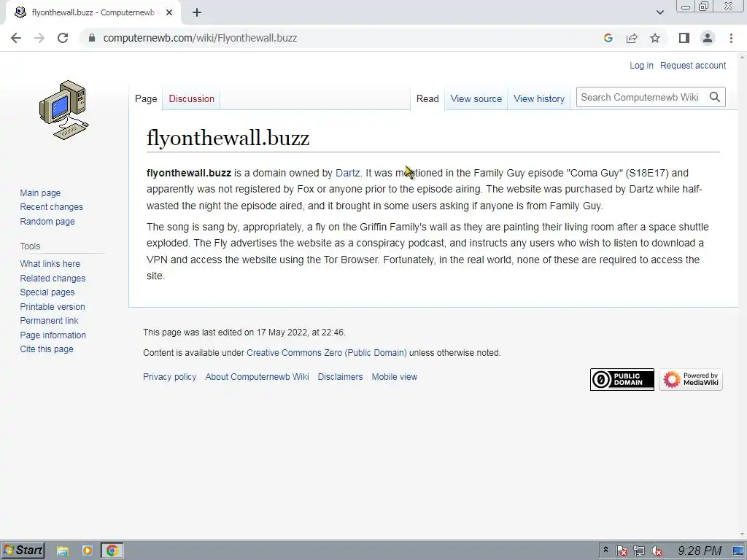This screenshot has height=560, width=747.
Task: Switch to Mobile view link
Action: (x=395, y=377)
